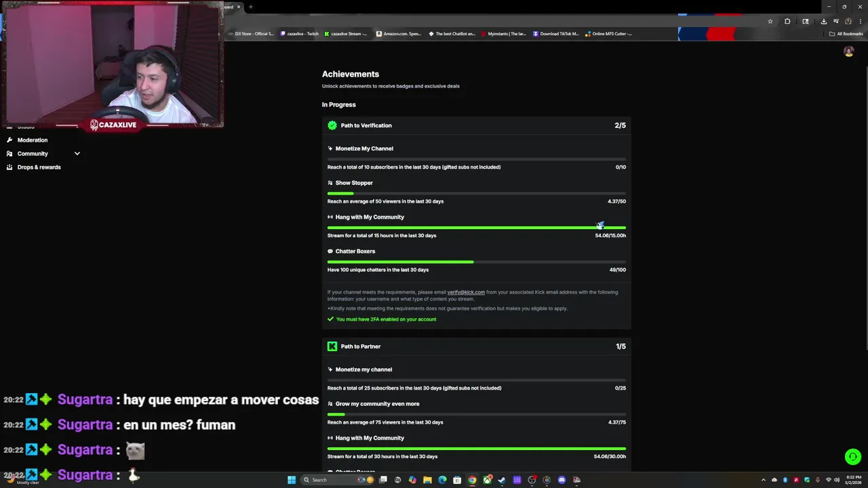
Task: Open Drops & rewards in sidebar
Action: [x=33, y=167]
